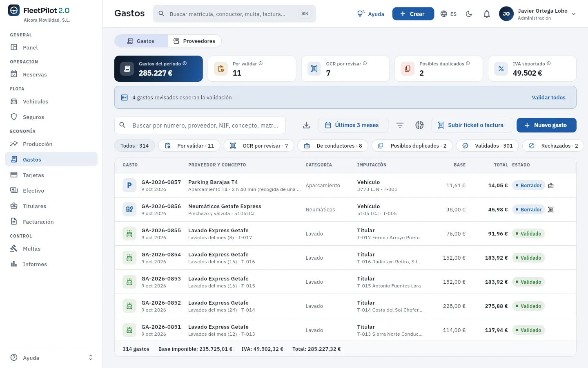Click the tyre icon for GA-2026-0856
Viewport: 588px width, 368px height.
129,209
